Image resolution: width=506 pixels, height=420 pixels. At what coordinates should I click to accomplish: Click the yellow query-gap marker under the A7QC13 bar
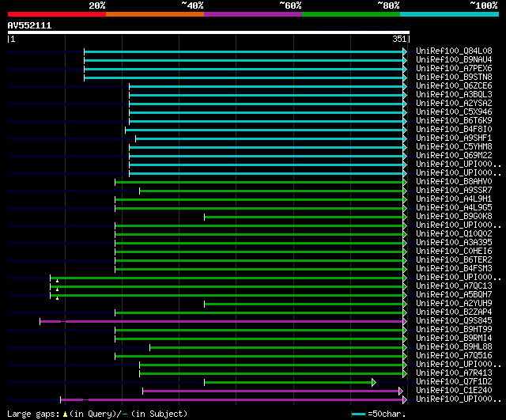[57, 289]
